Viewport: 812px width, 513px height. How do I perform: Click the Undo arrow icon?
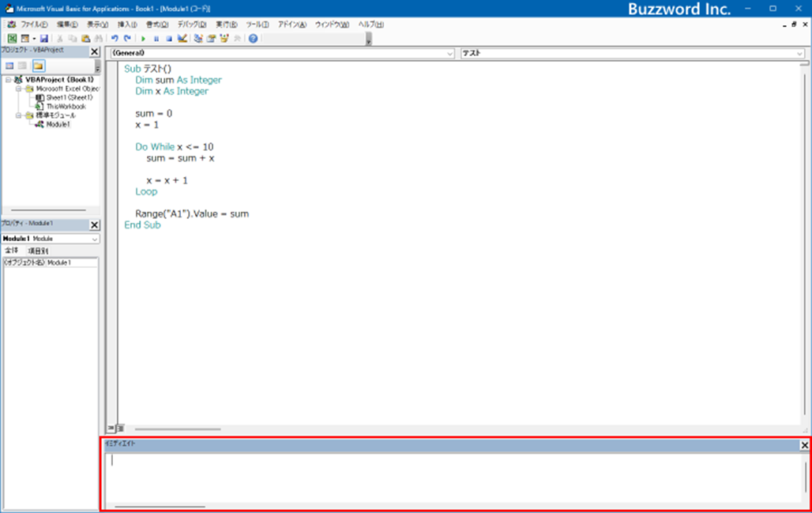point(115,38)
